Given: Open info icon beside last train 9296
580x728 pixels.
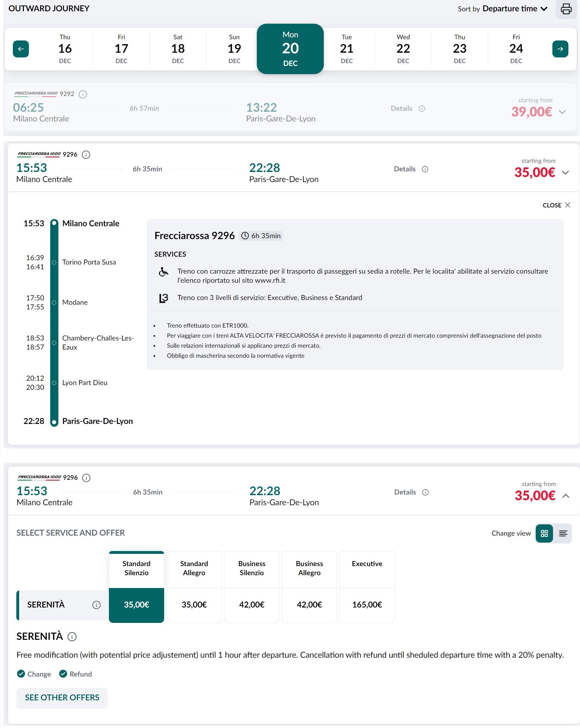Looking at the screenshot, I should [x=87, y=478].
